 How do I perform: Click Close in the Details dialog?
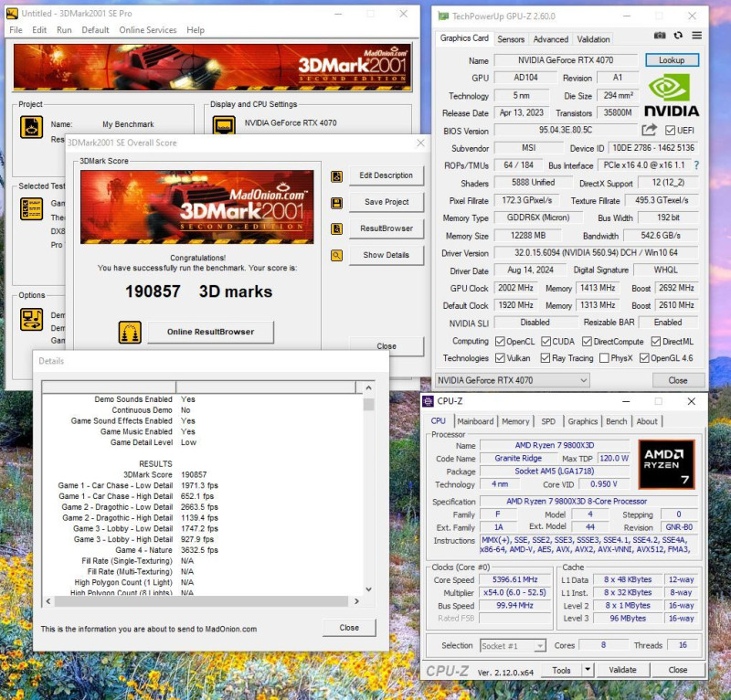[x=349, y=628]
